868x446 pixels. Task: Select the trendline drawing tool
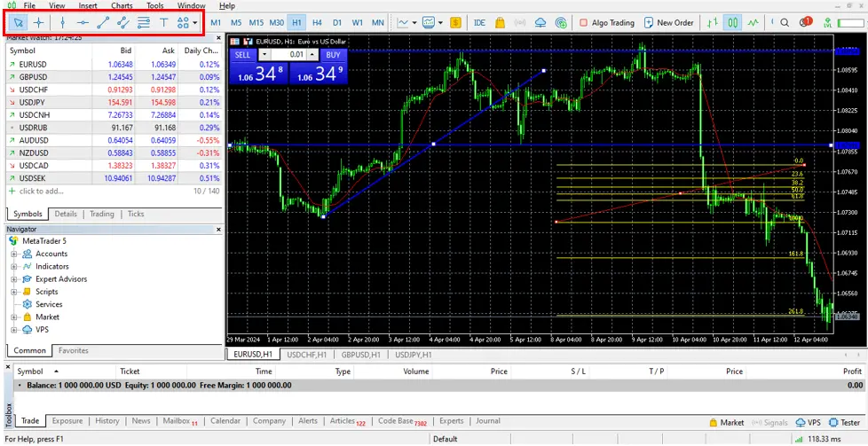(x=103, y=23)
